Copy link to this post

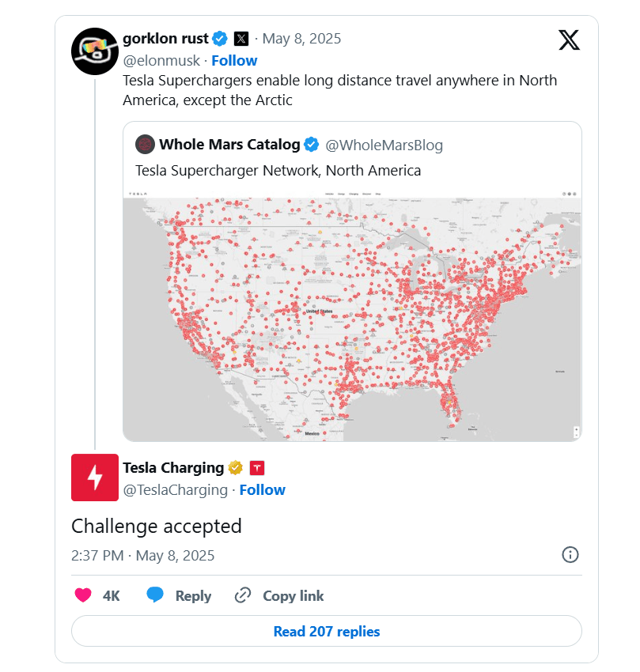pos(280,595)
